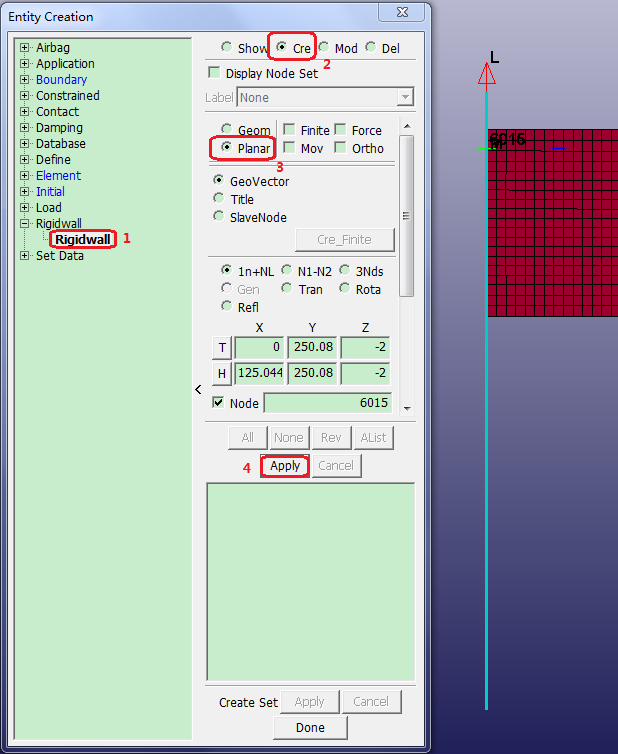The width and height of the screenshot is (618, 754).
Task: Enable Display Node Set checkbox
Action: (214, 73)
